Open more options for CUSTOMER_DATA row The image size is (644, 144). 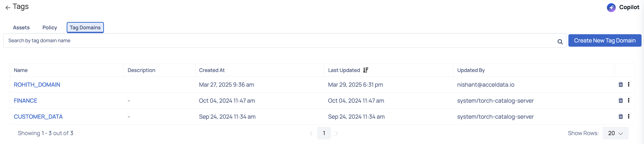pos(628,116)
